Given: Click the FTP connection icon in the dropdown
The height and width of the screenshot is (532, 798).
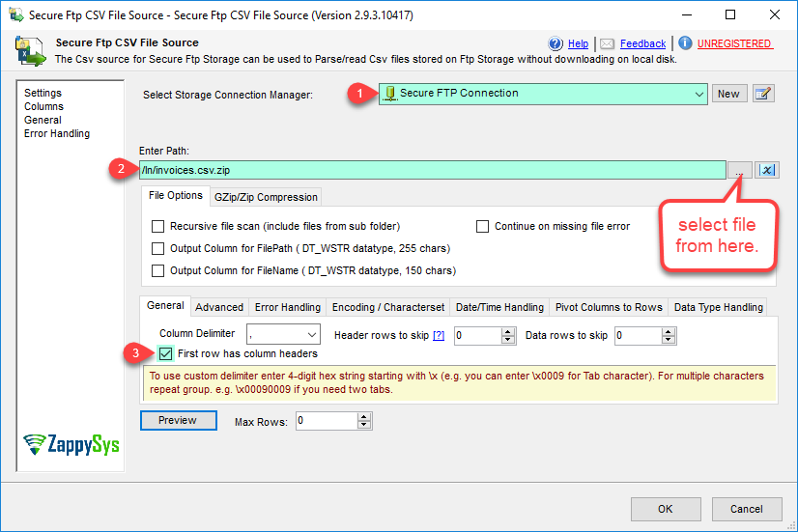Looking at the screenshot, I should click(x=390, y=94).
